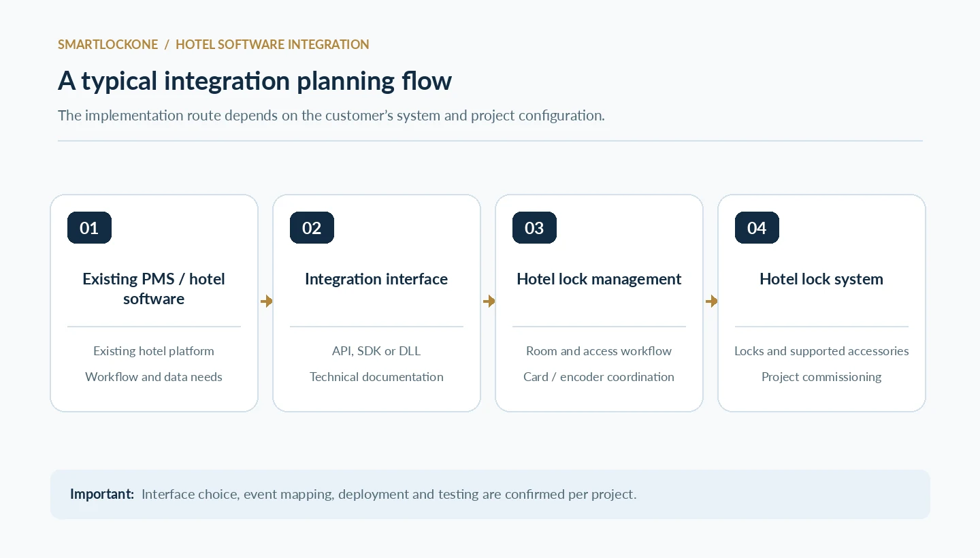Click the 03 step number badge

(x=534, y=227)
